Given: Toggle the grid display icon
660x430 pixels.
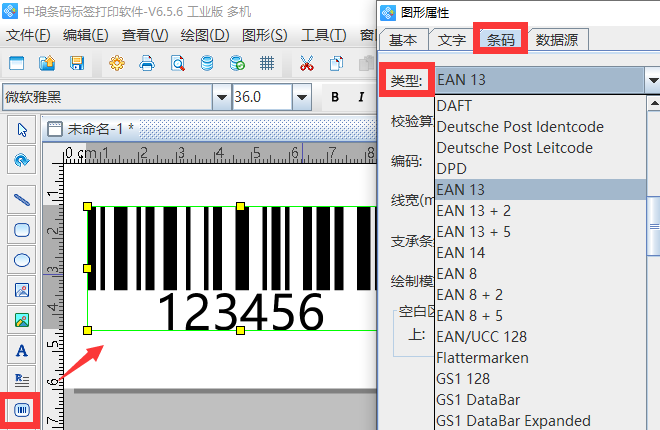Looking at the screenshot, I should coord(267,64).
